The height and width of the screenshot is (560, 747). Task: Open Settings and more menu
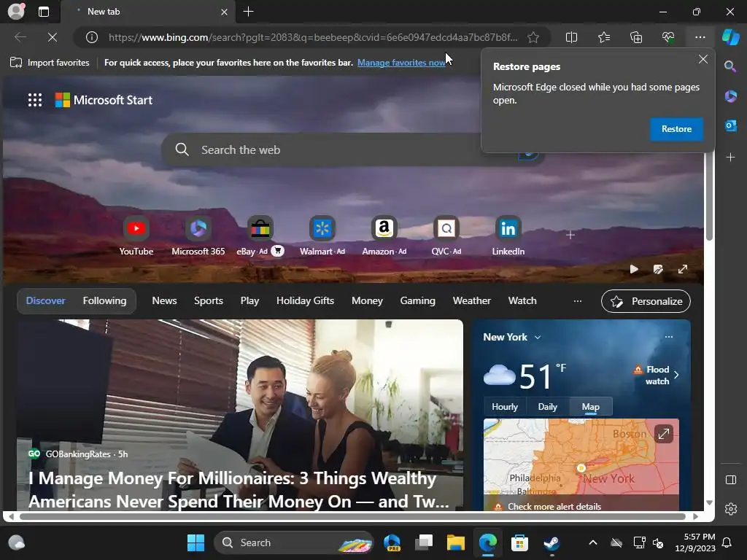click(x=700, y=37)
